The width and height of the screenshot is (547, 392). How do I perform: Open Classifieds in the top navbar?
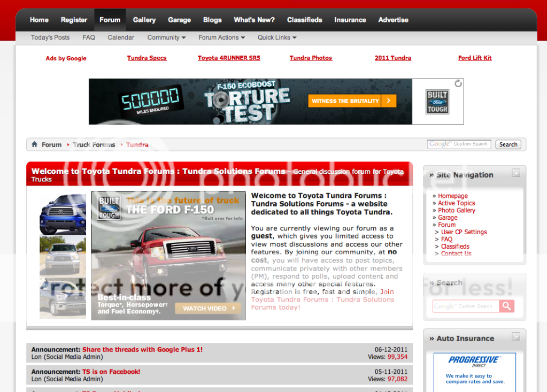coord(305,20)
